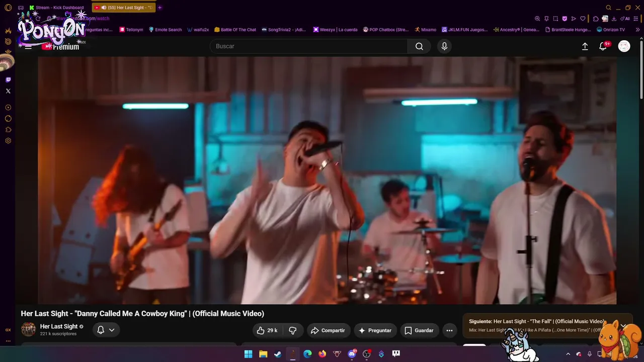Click the YouTube search magnifier button
Screen dimensions: 644x362
419,46
